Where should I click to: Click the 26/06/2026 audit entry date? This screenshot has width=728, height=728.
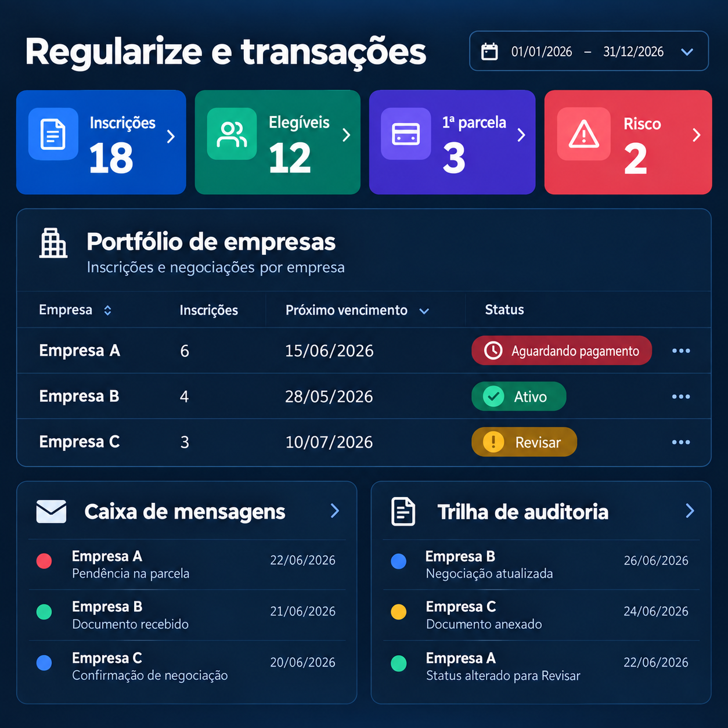click(x=656, y=561)
